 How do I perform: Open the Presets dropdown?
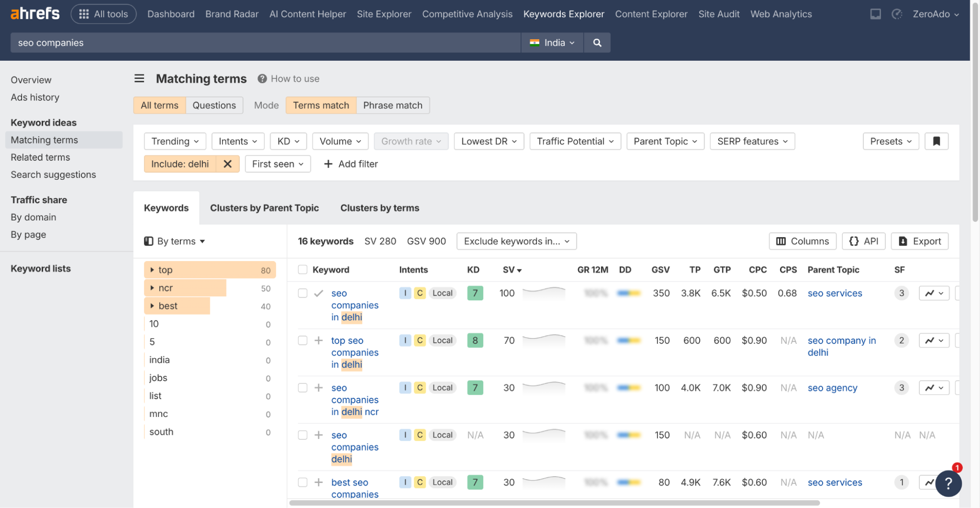pos(891,142)
